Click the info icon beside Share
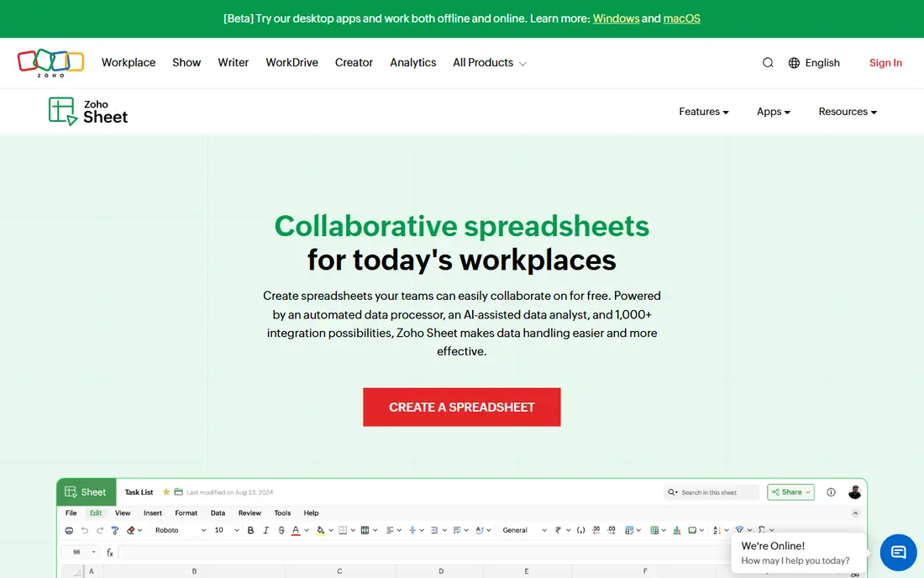 click(831, 492)
